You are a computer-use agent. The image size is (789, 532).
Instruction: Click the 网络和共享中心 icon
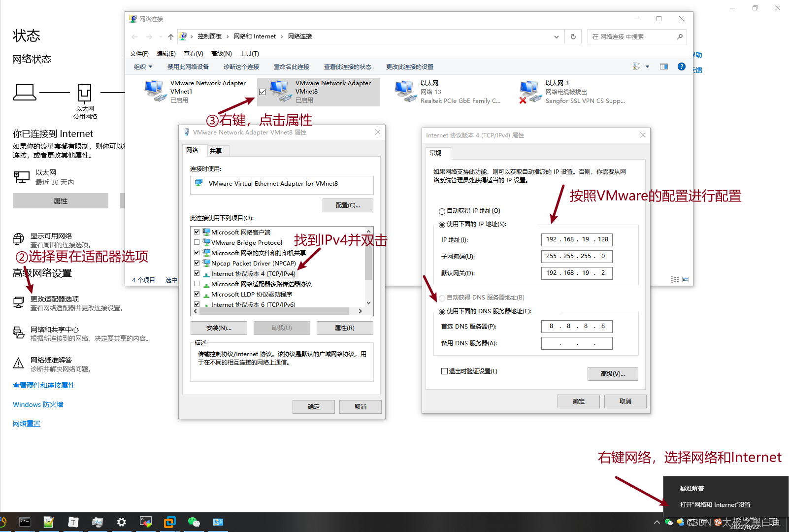click(18, 332)
